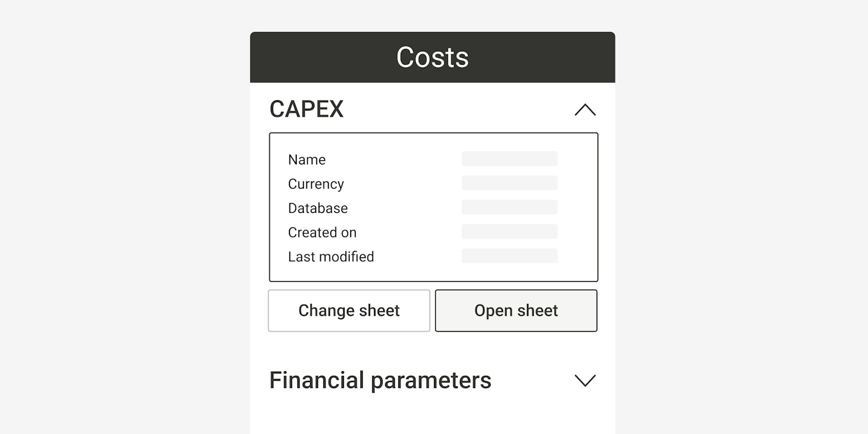Click the Name label
This screenshot has width=868, height=434.
click(306, 160)
